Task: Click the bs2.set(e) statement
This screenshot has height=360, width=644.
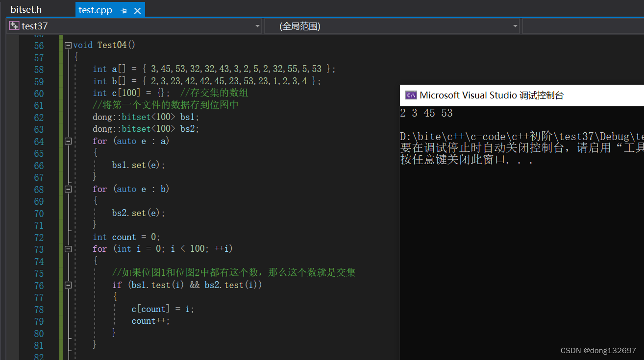Action: point(139,213)
